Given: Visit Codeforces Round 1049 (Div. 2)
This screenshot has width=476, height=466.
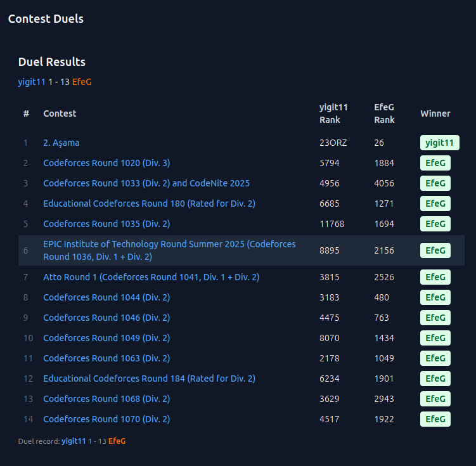Looking at the screenshot, I should [x=106, y=338].
